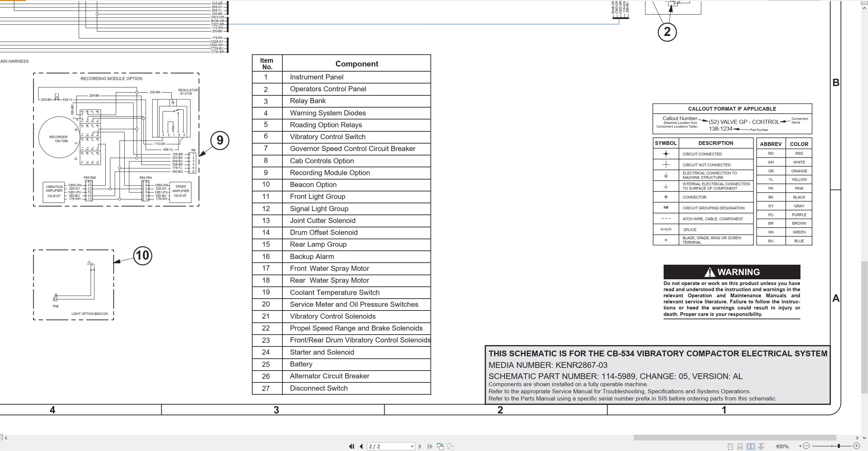Viewport: 868px width, 451px height.
Task: Click 'Recording Module Option' in component table
Action: point(330,173)
